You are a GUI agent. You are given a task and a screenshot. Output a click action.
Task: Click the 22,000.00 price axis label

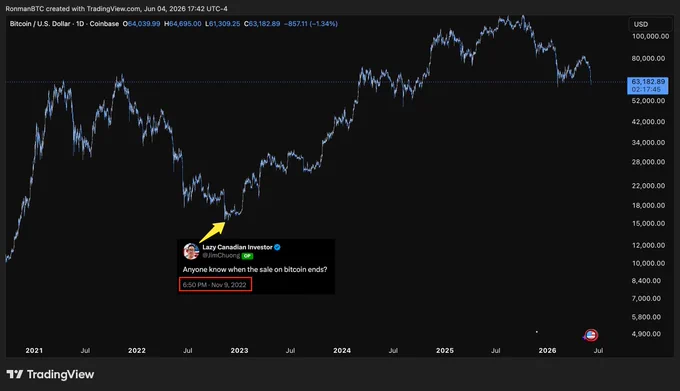coord(648,186)
